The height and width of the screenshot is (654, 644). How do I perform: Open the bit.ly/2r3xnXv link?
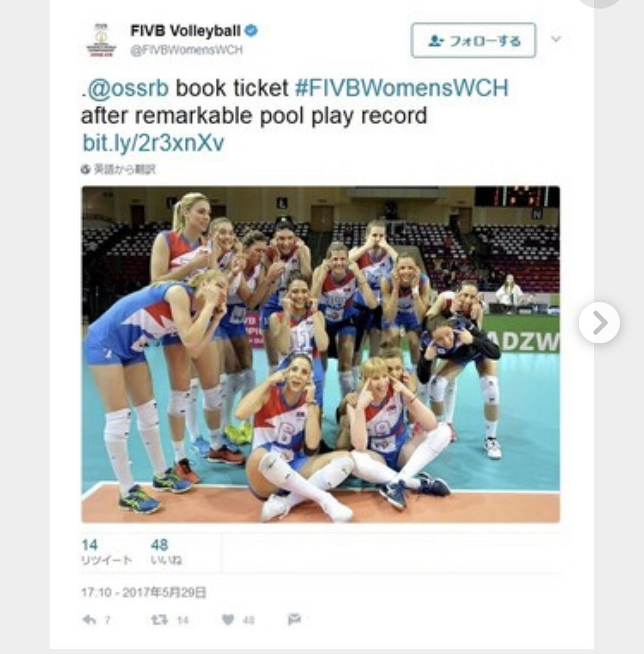coord(153,143)
